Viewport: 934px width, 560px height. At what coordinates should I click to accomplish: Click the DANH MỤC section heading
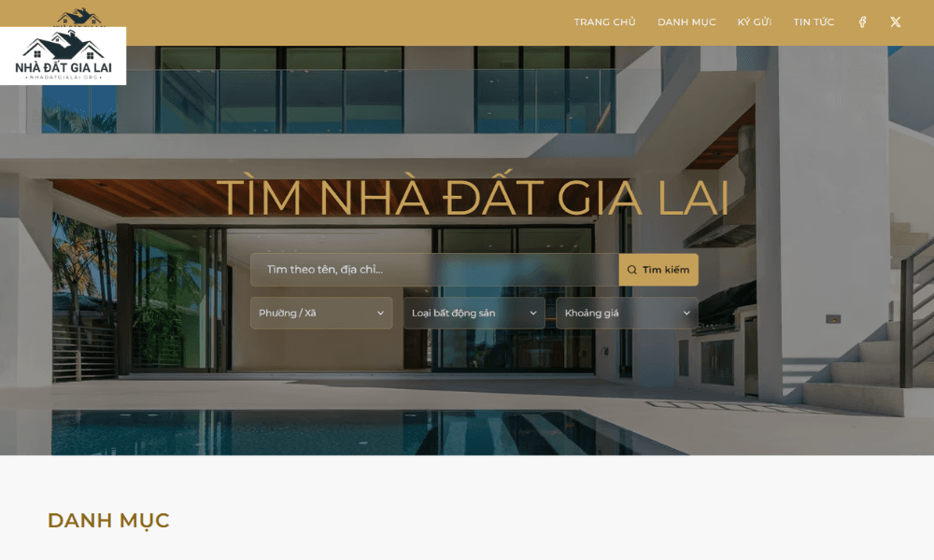point(109,521)
